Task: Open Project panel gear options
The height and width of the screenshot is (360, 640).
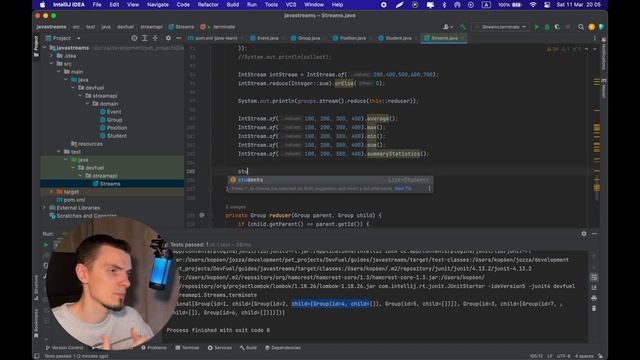Action: click(168, 38)
